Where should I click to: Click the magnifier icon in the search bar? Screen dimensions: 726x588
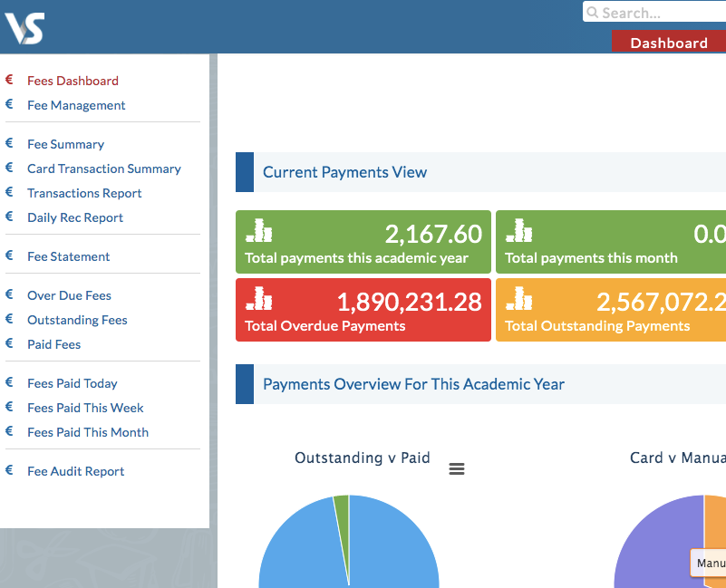(593, 12)
